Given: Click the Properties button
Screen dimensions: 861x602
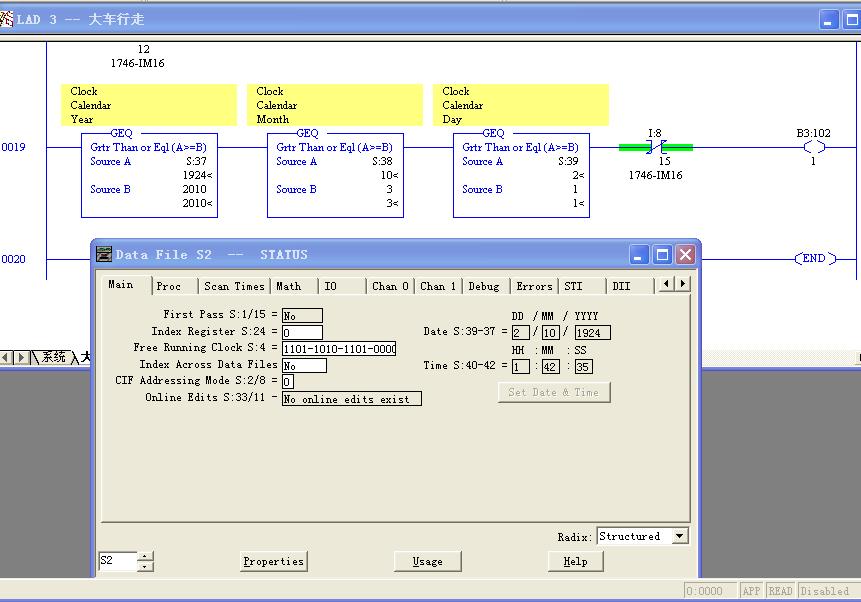Looking at the screenshot, I should click(x=273, y=561).
